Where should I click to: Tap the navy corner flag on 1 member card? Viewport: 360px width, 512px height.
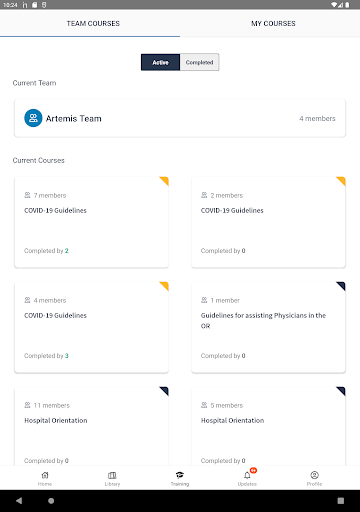(x=342, y=285)
